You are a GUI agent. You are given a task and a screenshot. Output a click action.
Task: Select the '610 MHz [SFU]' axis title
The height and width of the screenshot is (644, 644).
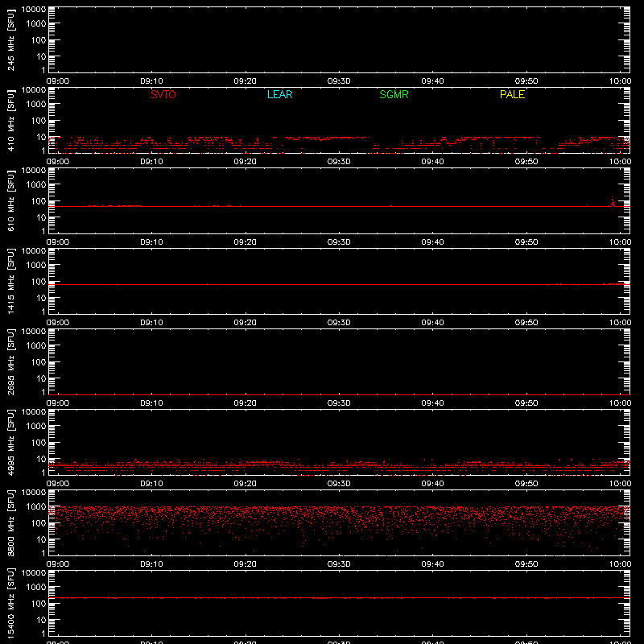10,200
